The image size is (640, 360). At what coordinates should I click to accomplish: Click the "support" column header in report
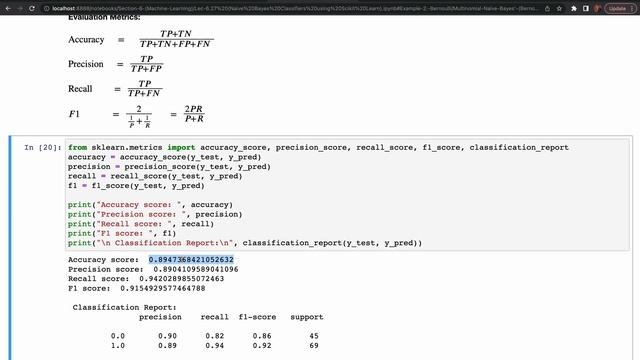[x=307, y=317]
